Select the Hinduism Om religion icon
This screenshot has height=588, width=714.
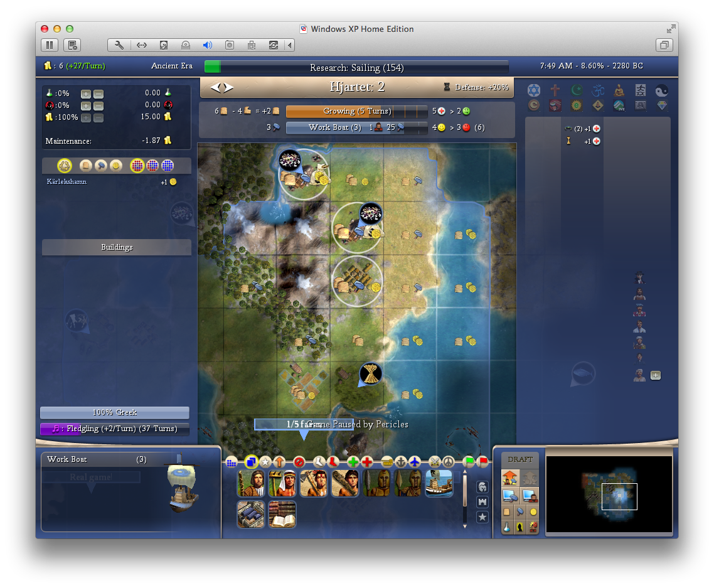pyautogui.click(x=598, y=90)
